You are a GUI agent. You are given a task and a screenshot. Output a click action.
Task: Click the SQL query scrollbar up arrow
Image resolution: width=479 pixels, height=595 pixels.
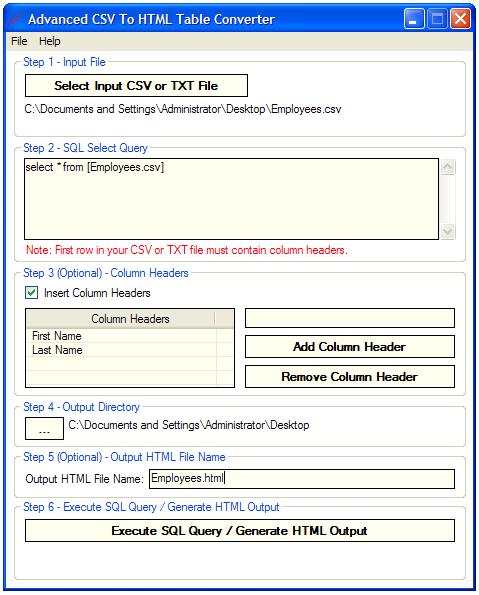coord(448,167)
